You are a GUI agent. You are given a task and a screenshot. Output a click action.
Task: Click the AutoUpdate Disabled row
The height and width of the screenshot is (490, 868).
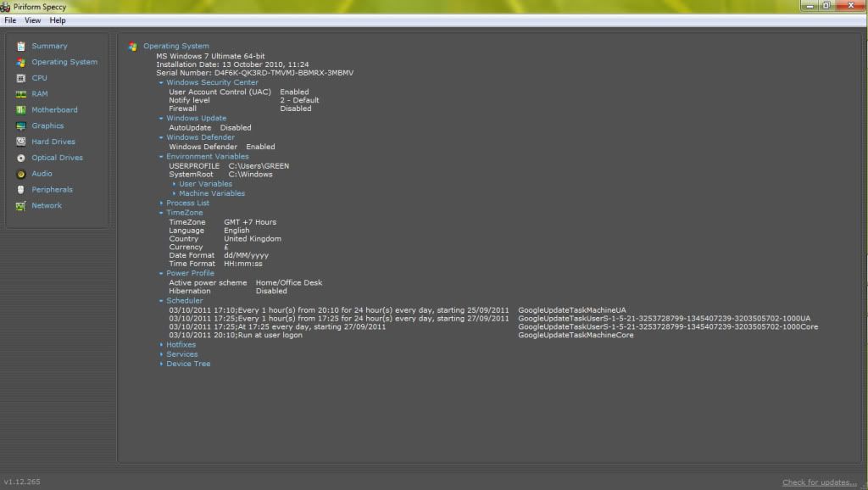pos(210,127)
